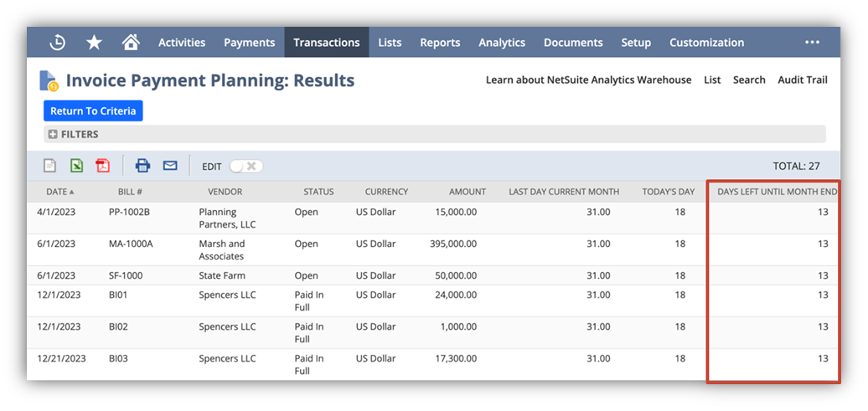Open the Audit Trail link
This screenshot has width=868, height=411.
pyautogui.click(x=803, y=80)
